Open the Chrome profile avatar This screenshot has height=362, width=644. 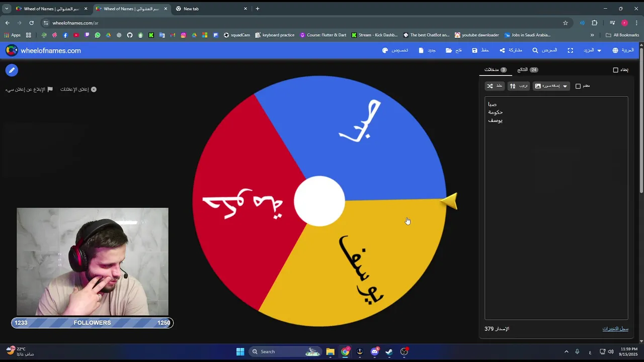point(624,23)
